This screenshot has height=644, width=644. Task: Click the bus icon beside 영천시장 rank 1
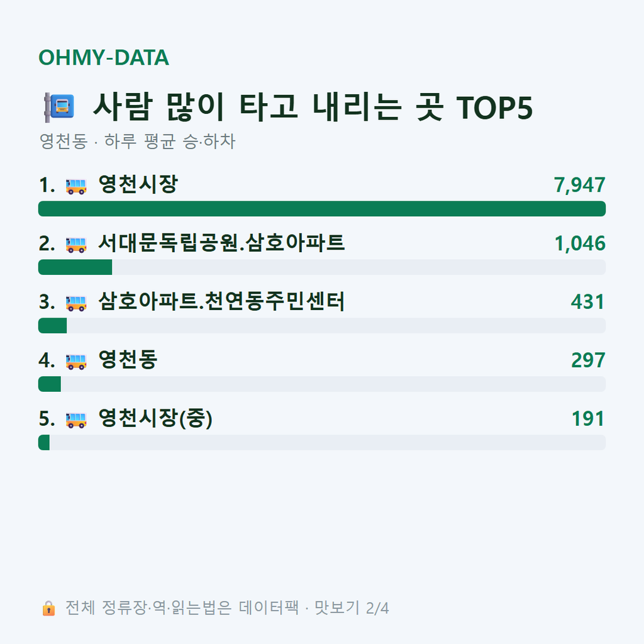(76, 186)
